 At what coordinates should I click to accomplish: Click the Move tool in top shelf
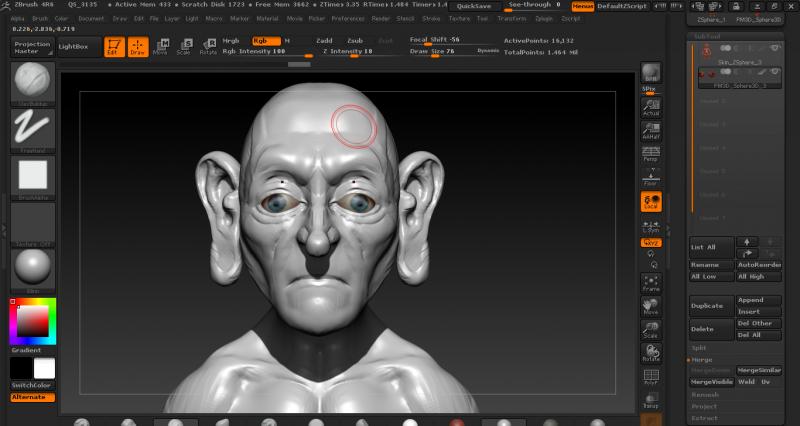click(161, 46)
